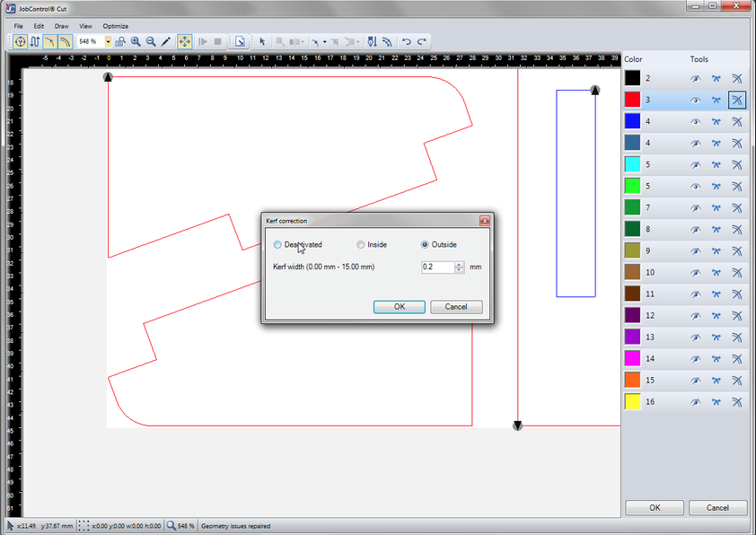Increase kerf width with the up spinner
The image size is (756, 535).
pyautogui.click(x=460, y=264)
